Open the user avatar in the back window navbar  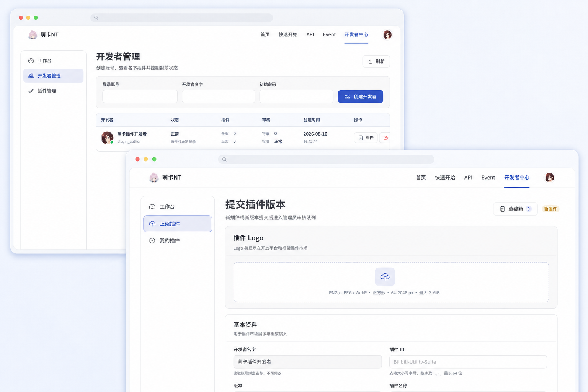tap(387, 35)
